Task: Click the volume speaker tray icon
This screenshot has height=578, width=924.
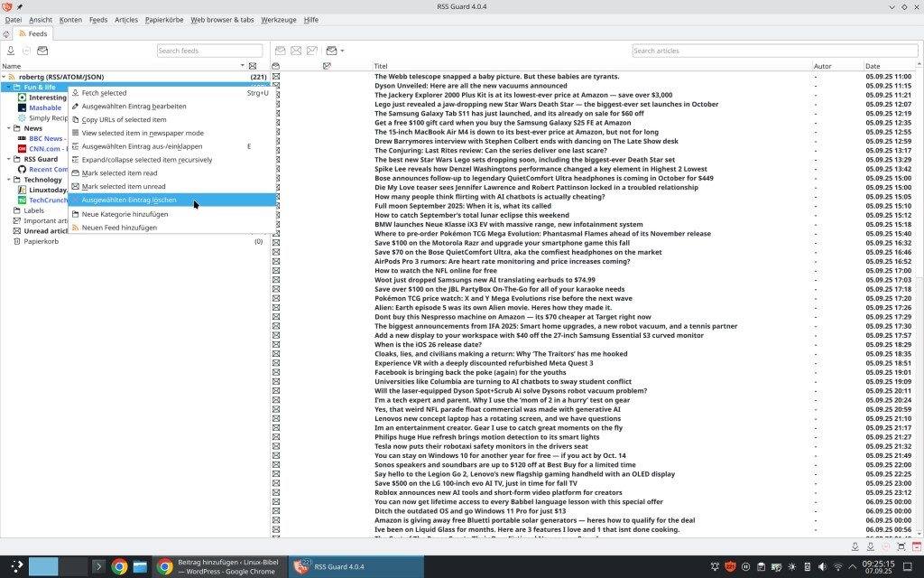Action: click(x=822, y=567)
